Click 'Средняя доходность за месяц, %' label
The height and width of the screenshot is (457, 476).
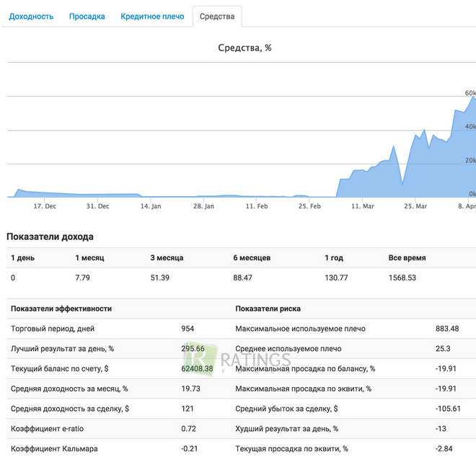(x=69, y=389)
